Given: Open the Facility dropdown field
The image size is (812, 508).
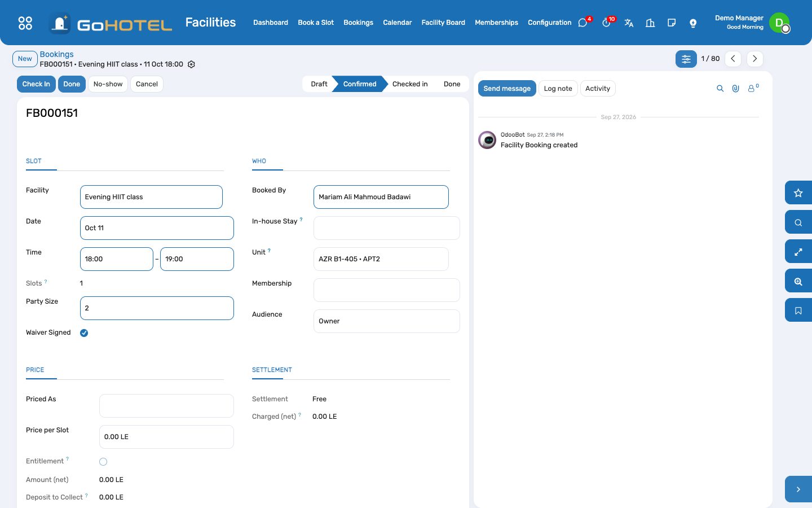Looking at the screenshot, I should [x=151, y=197].
